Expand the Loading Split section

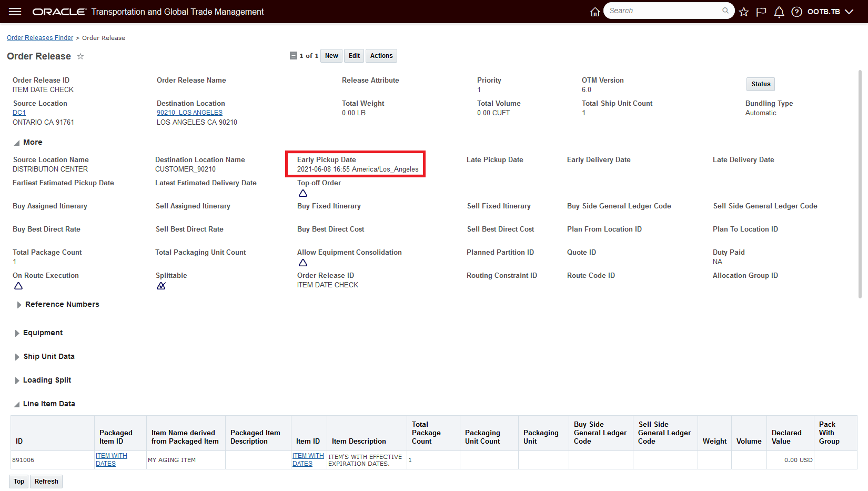click(17, 380)
